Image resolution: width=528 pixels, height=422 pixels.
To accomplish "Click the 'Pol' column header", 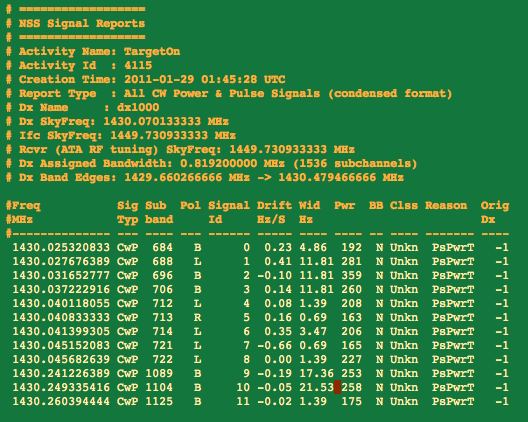I will pos(191,205).
